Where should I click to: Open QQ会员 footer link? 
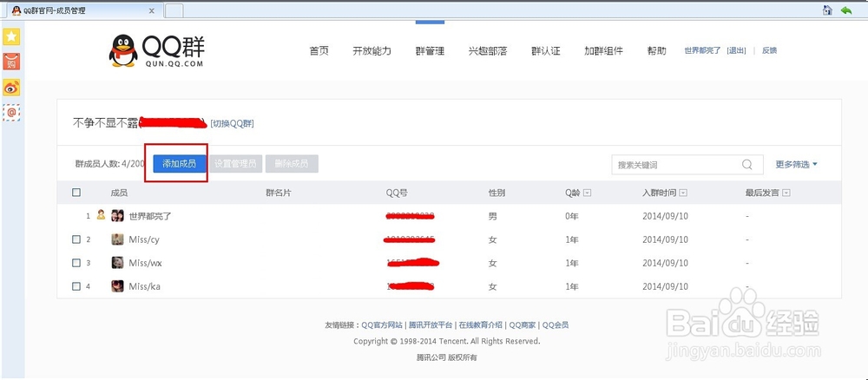pos(556,325)
